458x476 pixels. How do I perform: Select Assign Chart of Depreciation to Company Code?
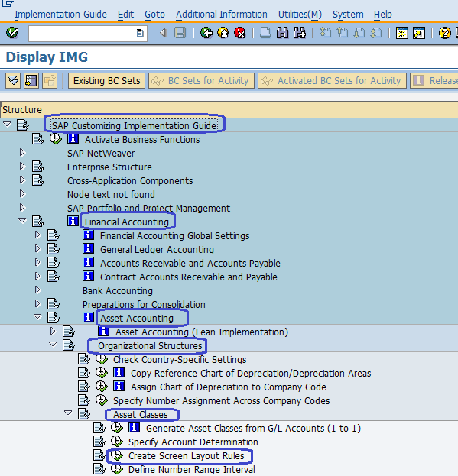[x=229, y=387]
